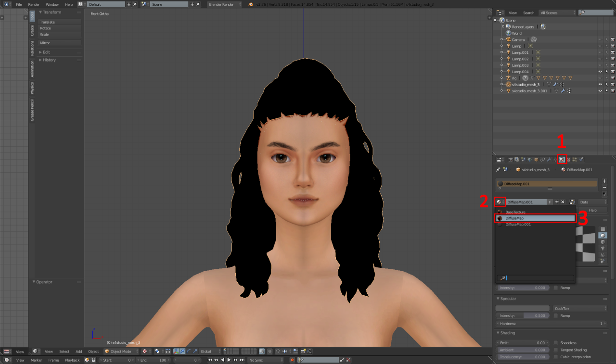Click the plus icon next to DiffuseMap.001 name
Screen dimensions: 616x364
point(557,202)
